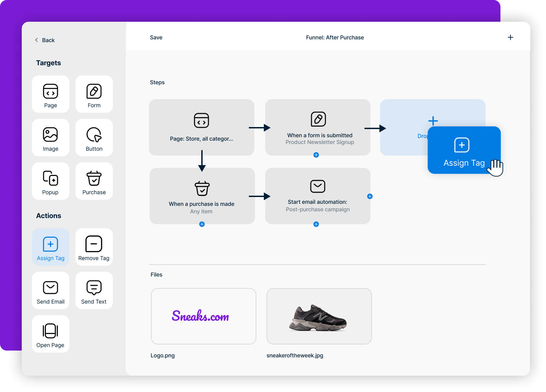Open the sneakeroftheweek.jpg thumbnail
This screenshot has height=392, width=546.
[x=319, y=316]
